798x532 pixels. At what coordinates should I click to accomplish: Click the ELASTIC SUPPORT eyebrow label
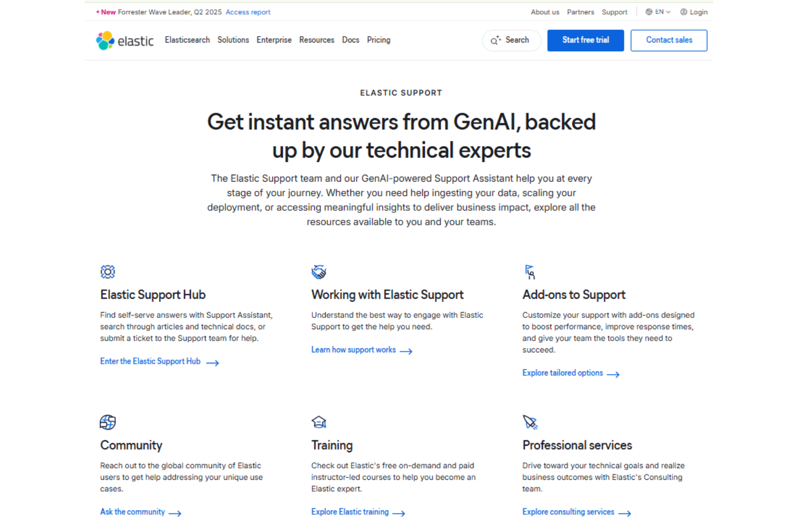click(401, 93)
